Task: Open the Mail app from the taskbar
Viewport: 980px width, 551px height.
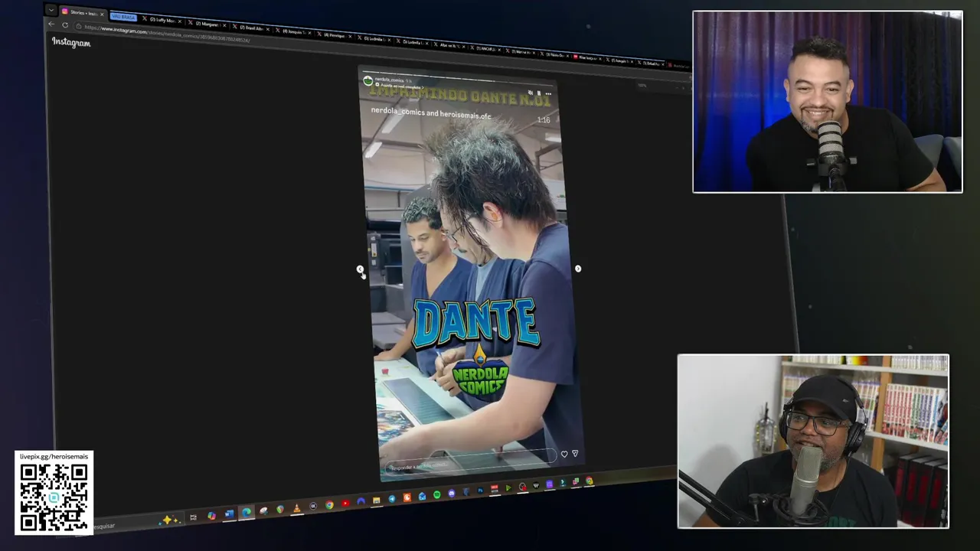Action: pyautogui.click(x=422, y=496)
